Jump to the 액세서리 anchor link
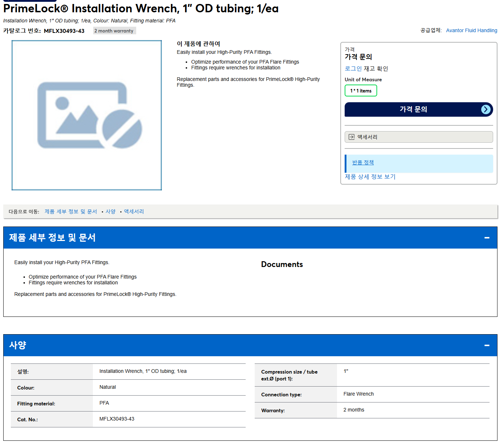The image size is (500, 448). tap(134, 212)
